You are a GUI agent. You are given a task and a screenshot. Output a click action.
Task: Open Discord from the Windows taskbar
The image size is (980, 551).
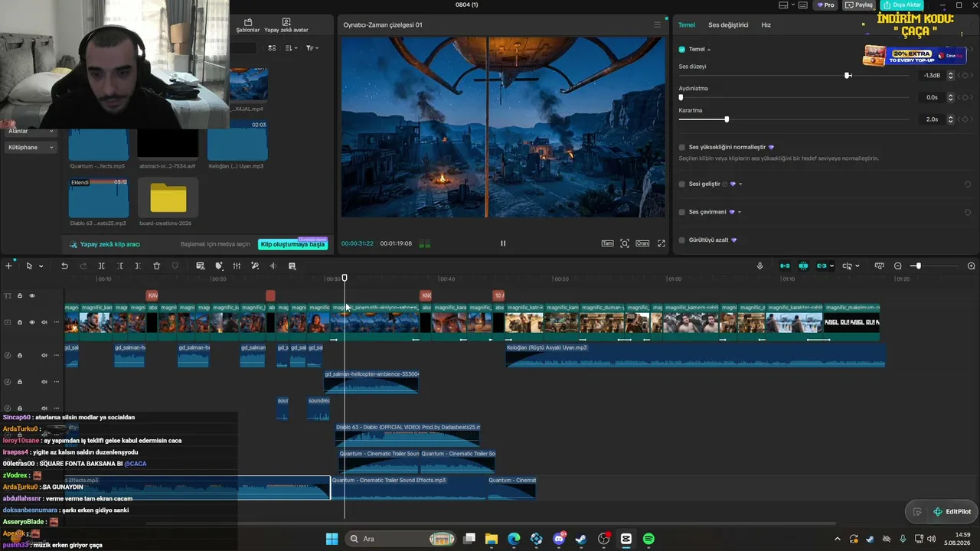[559, 539]
